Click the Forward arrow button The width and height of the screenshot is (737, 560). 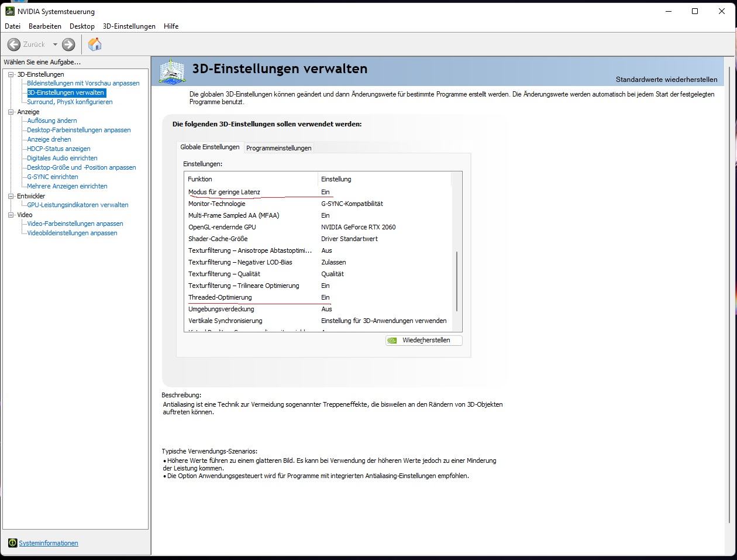click(68, 44)
